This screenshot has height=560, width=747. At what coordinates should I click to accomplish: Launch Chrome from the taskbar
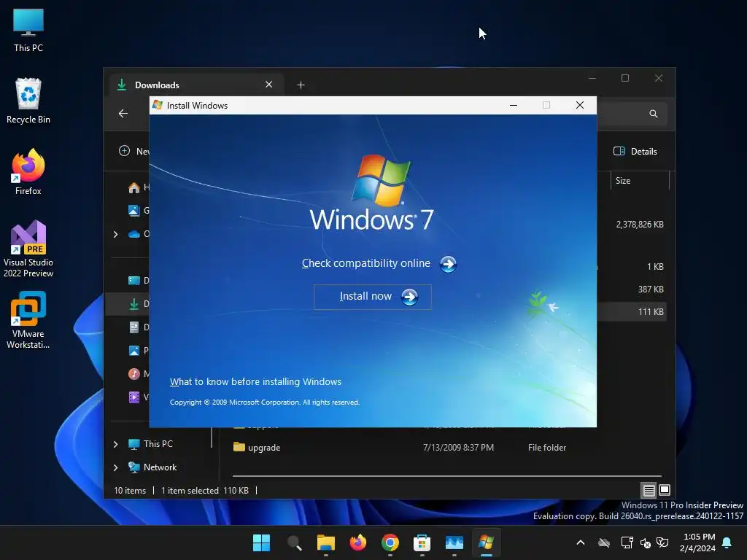[390, 542]
